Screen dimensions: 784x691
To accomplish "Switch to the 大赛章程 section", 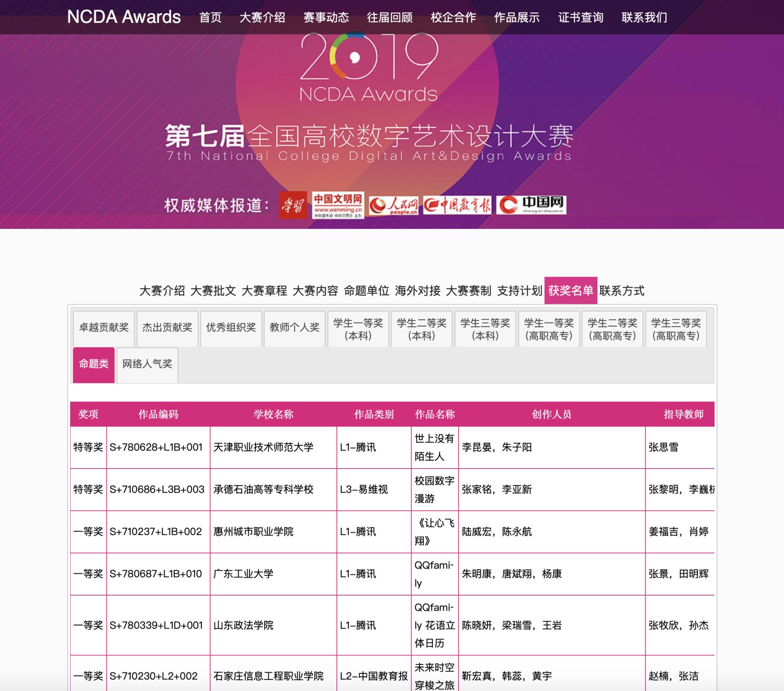I will pos(264,291).
